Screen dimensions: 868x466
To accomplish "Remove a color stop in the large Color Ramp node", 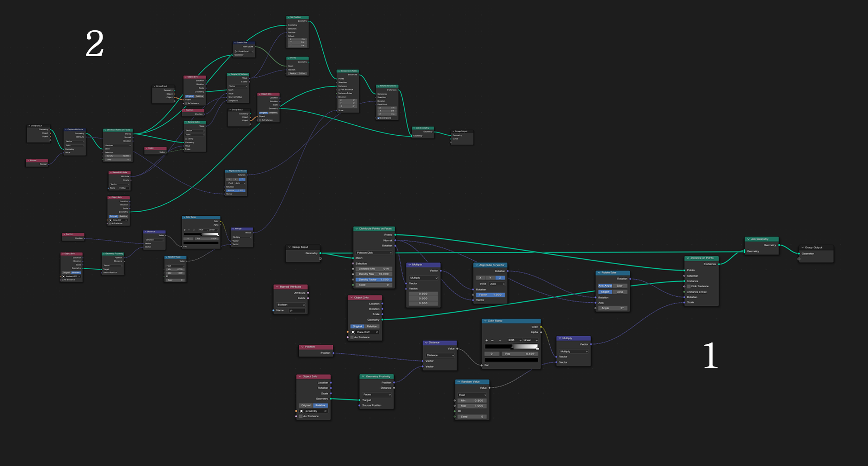I will pos(492,340).
